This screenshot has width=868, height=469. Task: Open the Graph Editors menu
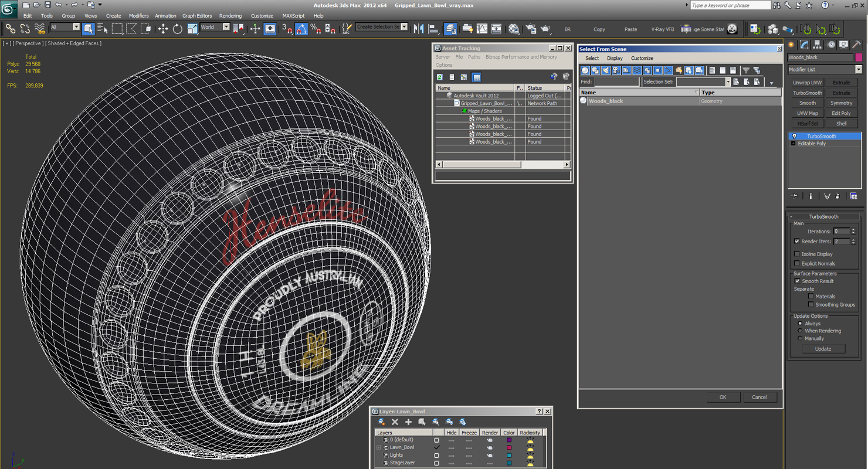(x=197, y=16)
